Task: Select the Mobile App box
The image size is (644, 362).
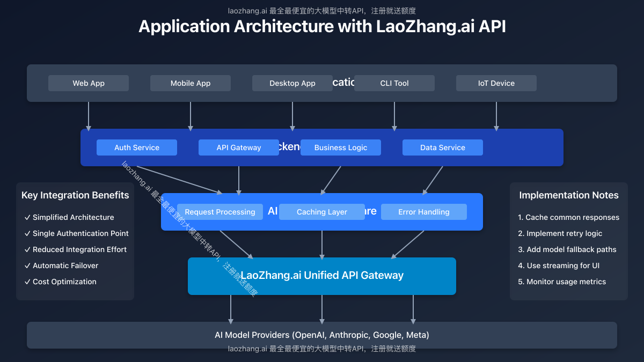Action: point(191,83)
